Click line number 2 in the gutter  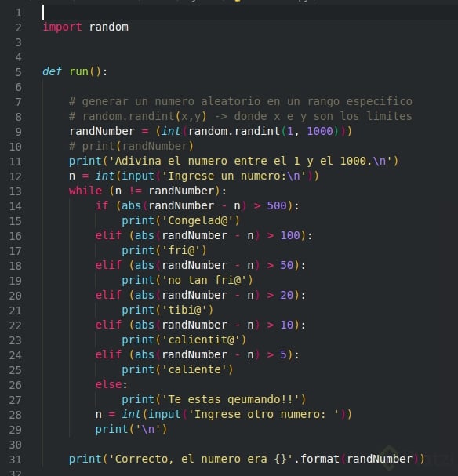click(x=19, y=27)
